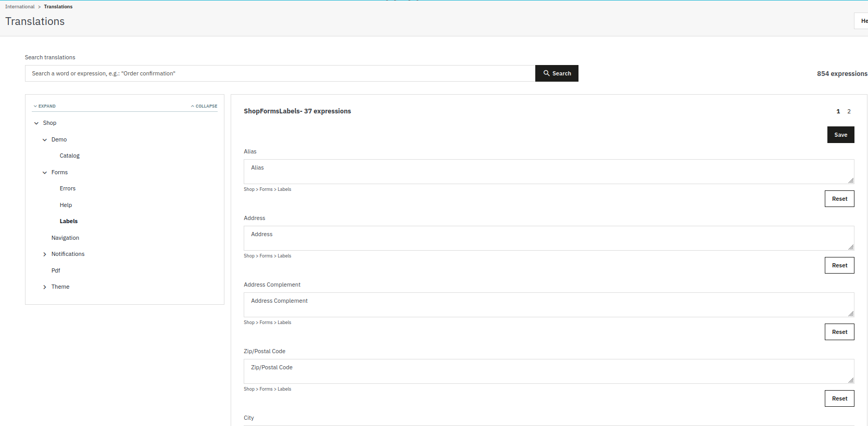Open the Help tree item under Forms

[66, 205]
